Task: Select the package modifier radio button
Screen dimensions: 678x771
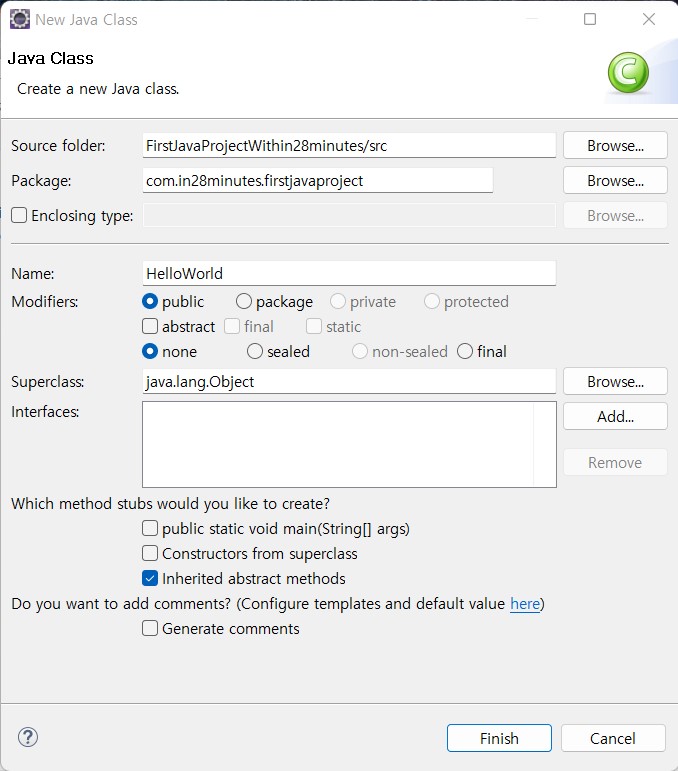Action: pos(244,301)
